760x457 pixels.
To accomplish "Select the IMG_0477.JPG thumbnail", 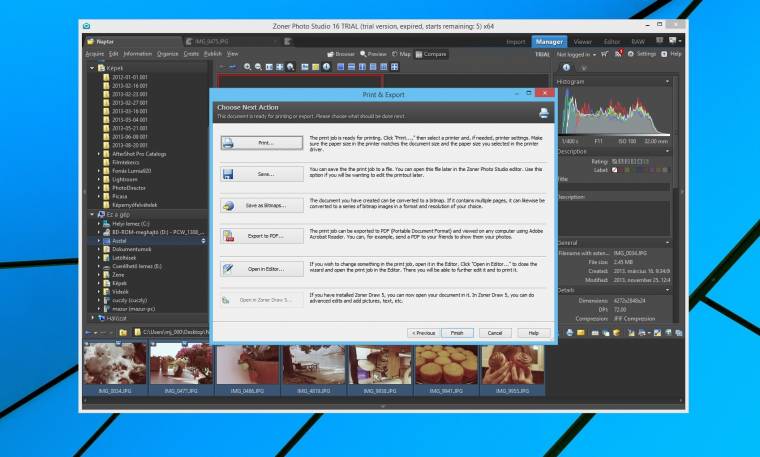I will [181, 368].
